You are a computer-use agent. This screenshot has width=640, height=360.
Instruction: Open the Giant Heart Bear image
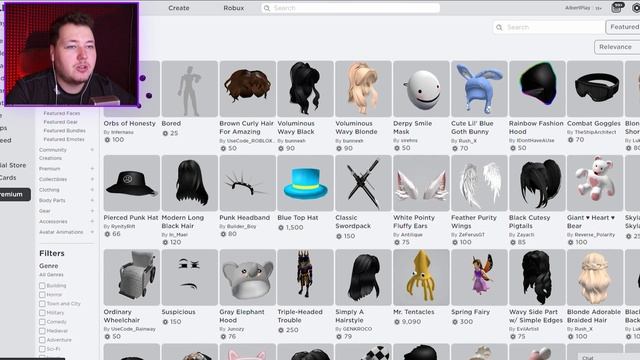[x=595, y=183]
